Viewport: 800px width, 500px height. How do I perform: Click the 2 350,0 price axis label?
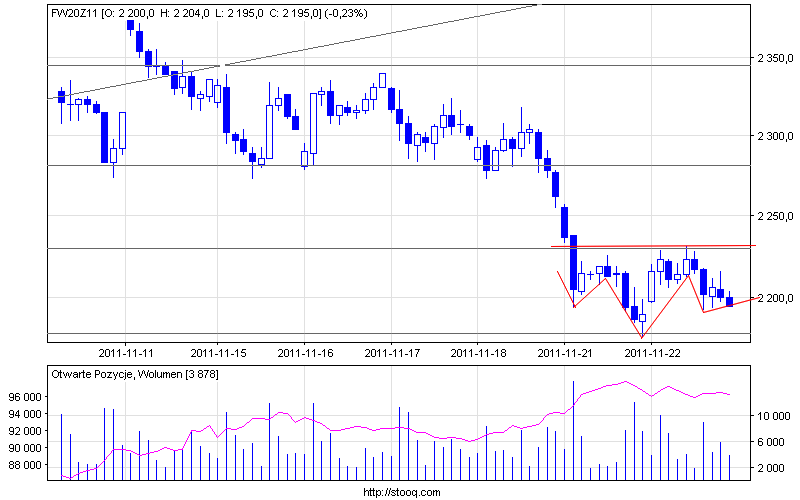tap(776, 58)
